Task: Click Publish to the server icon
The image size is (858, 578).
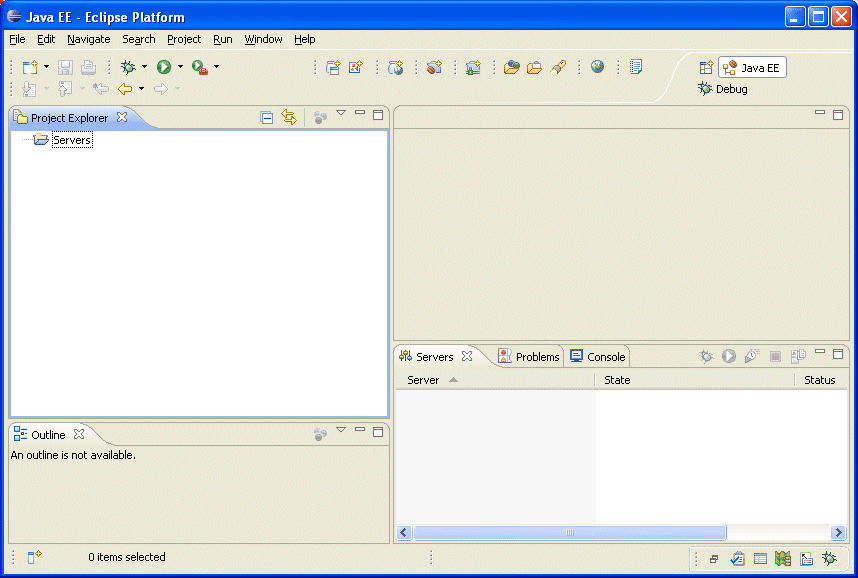Action: pos(798,356)
